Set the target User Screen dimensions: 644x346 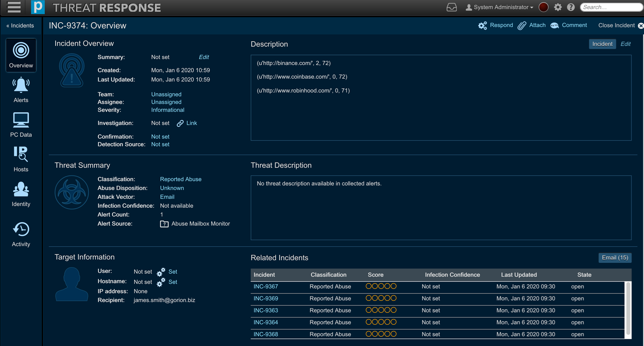(173, 272)
